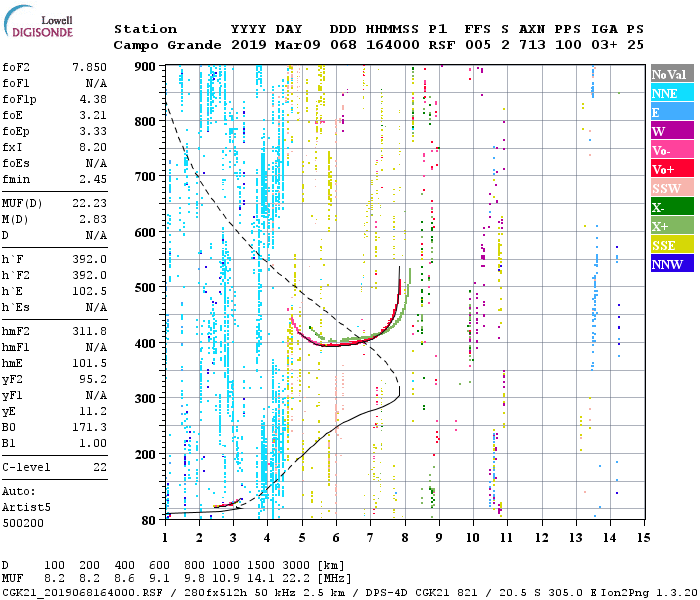Click the MUF(D) value 22.23
The width and height of the screenshot is (700, 600).
[89, 204]
